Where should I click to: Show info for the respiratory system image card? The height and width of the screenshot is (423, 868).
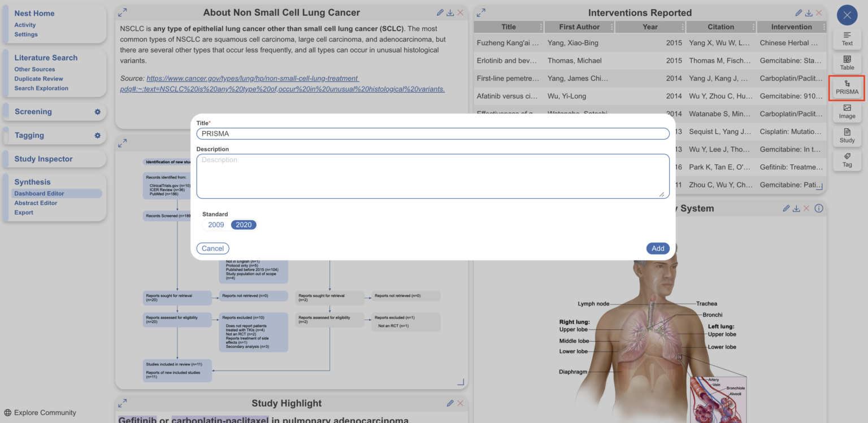pyautogui.click(x=819, y=208)
